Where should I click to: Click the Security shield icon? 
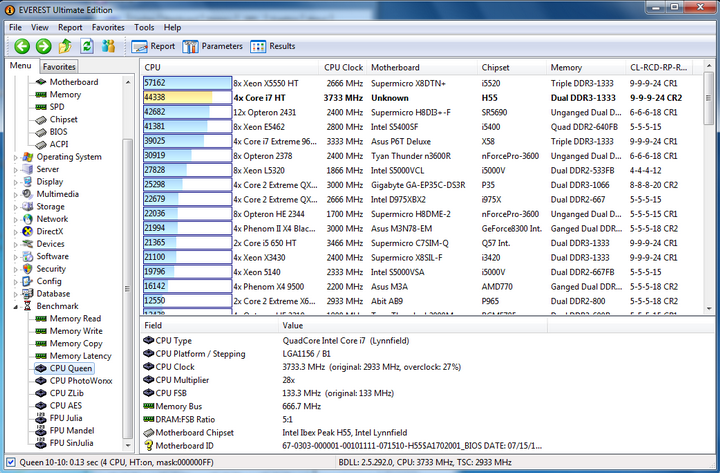pyautogui.click(x=28, y=269)
